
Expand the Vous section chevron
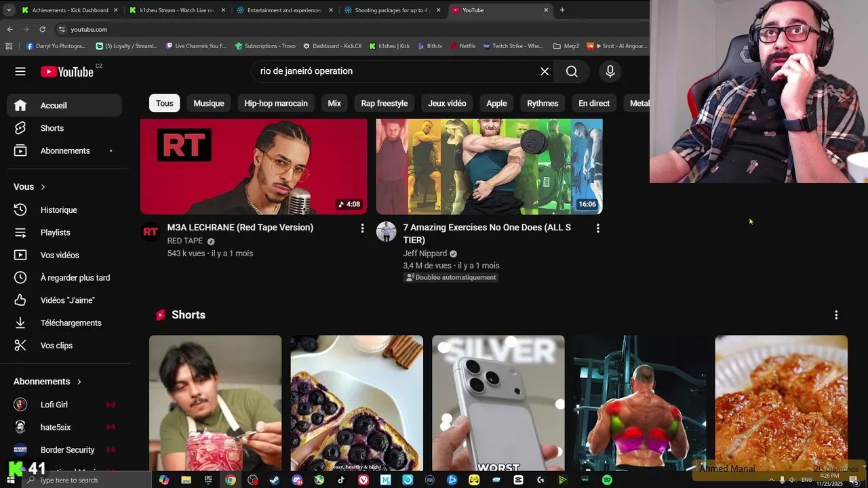43,187
